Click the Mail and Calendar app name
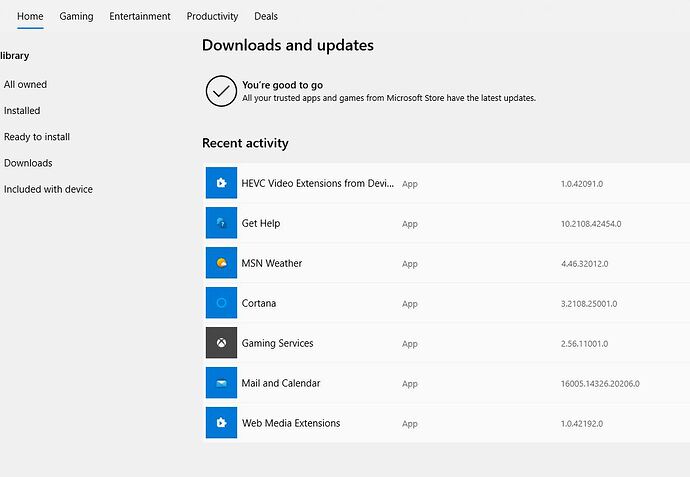Viewport: 690px width, 477px height. click(x=281, y=383)
